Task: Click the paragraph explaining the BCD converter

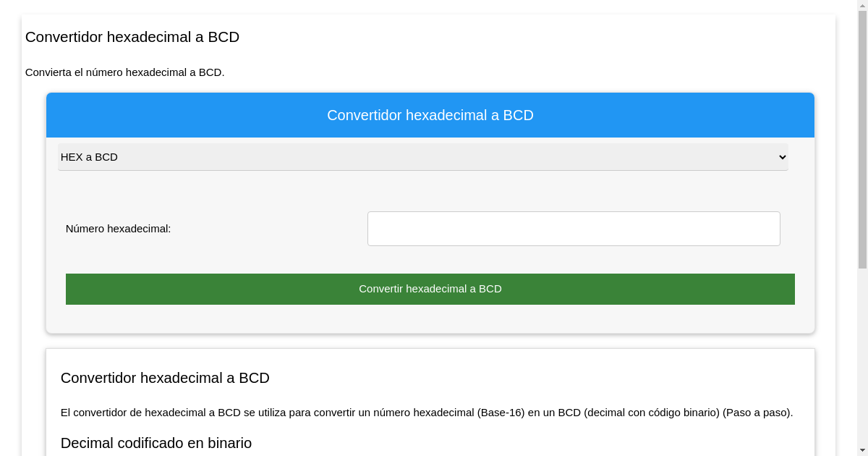Action: pos(427,413)
